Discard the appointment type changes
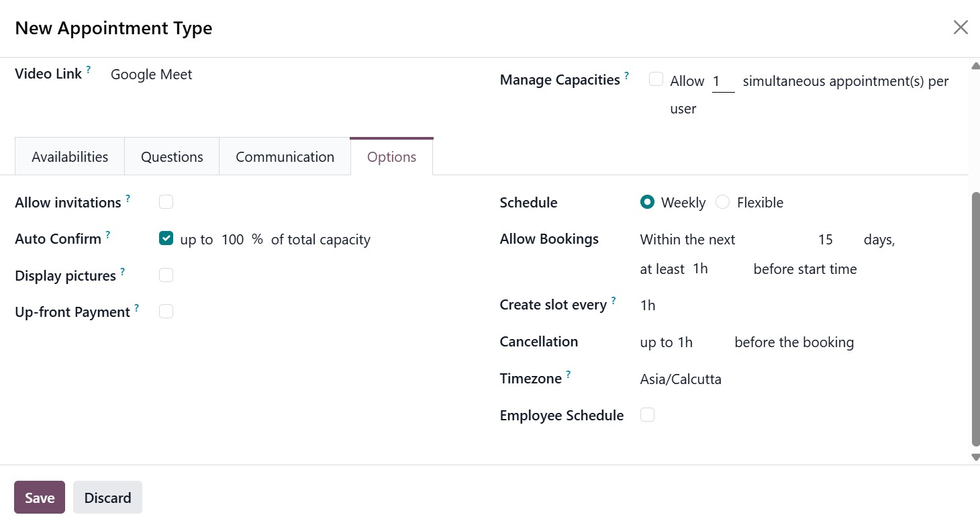980x517 pixels. [107, 498]
